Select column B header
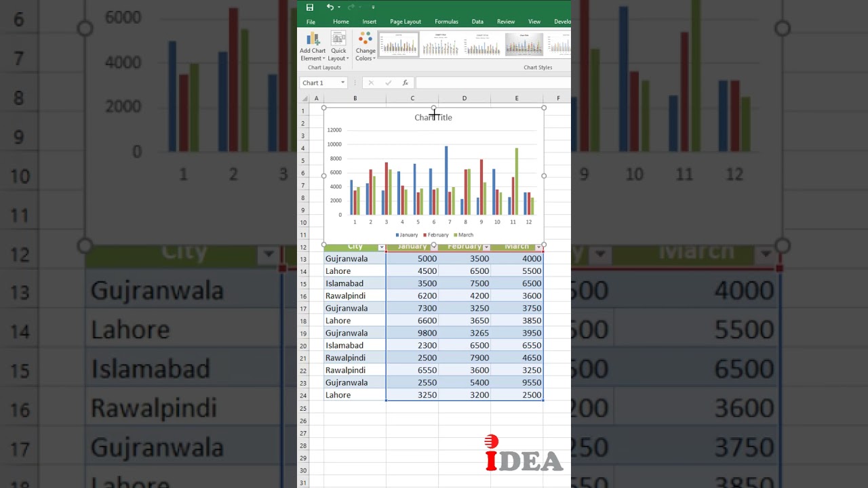 [355, 98]
